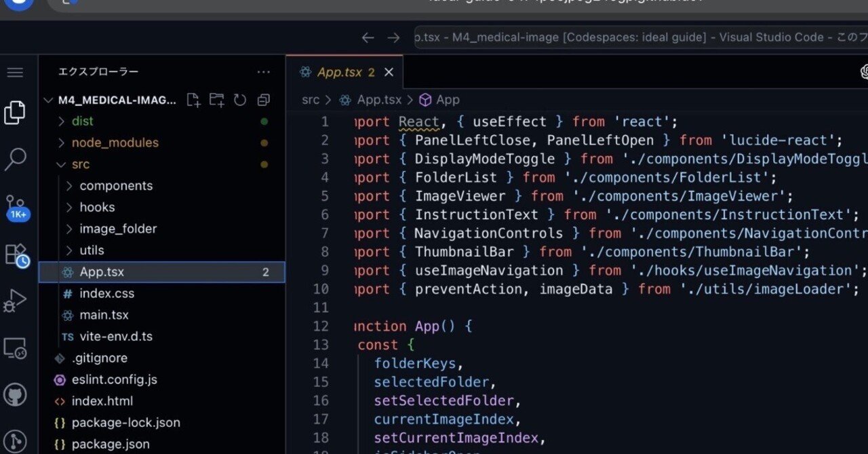The width and height of the screenshot is (868, 454).
Task: Click the src breadcrumb above the editor
Action: click(310, 100)
